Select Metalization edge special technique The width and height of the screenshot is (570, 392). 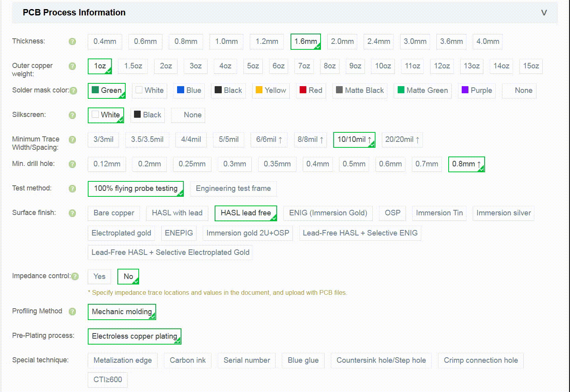tap(123, 360)
